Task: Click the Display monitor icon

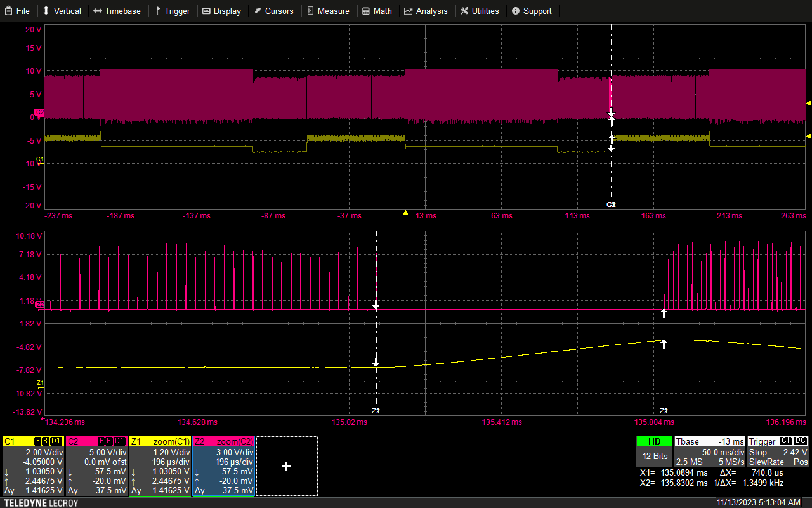Action: [x=207, y=11]
